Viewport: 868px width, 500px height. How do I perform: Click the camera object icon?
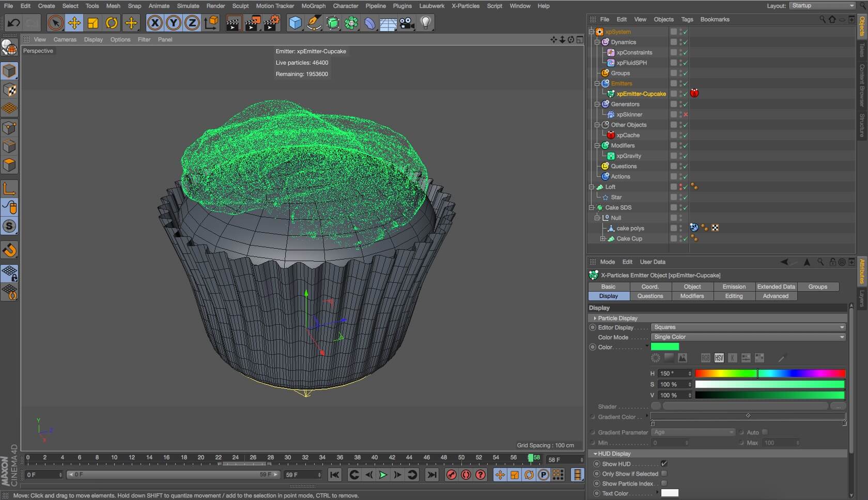pyautogui.click(x=407, y=23)
